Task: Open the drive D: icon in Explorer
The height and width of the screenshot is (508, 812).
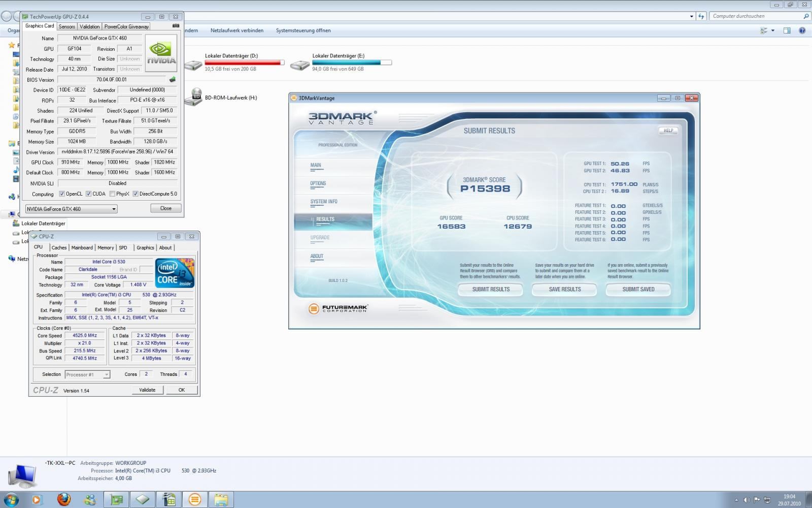Action: click(193, 65)
